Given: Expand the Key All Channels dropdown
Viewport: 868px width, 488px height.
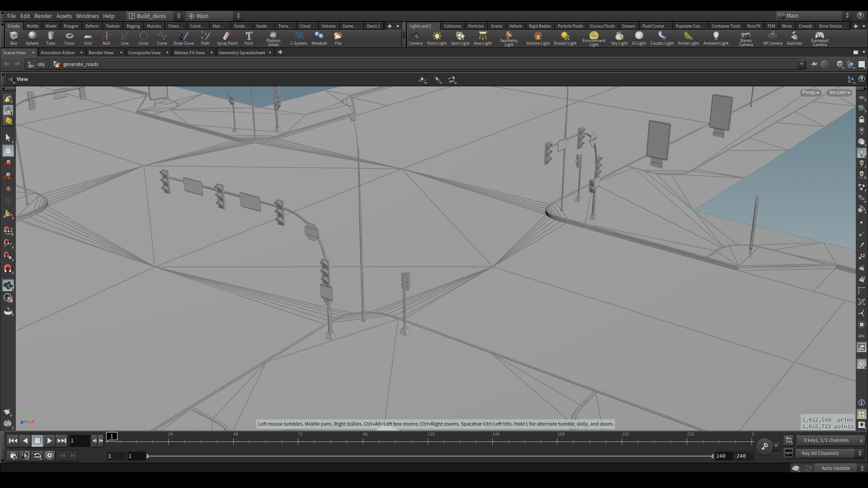Looking at the screenshot, I should [x=830, y=453].
